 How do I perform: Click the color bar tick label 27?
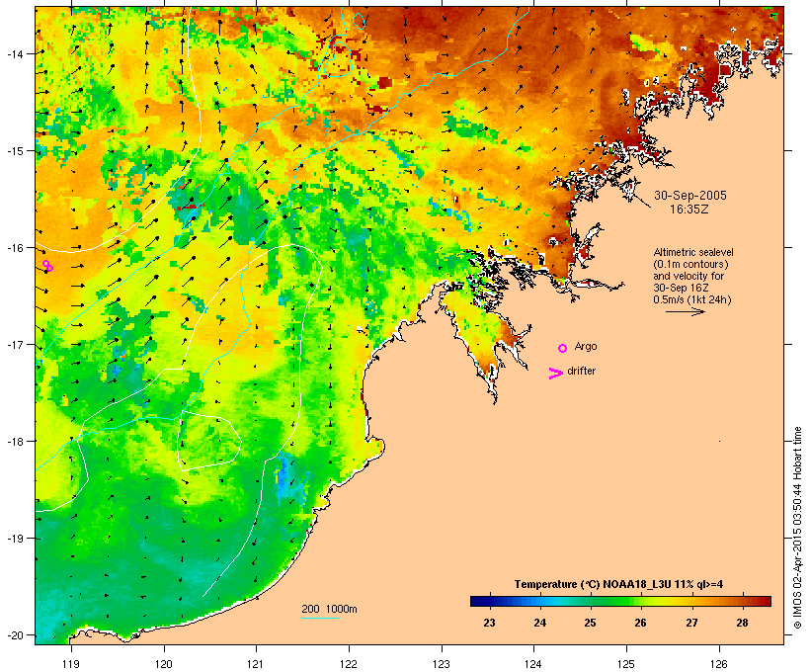point(691,623)
